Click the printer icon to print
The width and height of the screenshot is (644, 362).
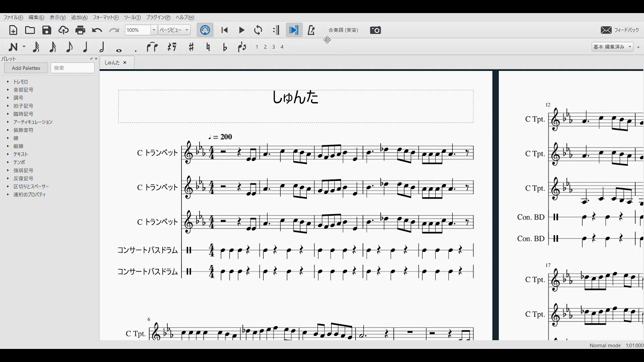pos(80,30)
